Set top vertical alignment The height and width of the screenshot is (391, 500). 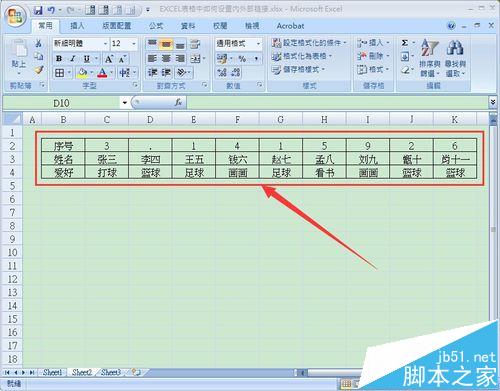point(152,44)
